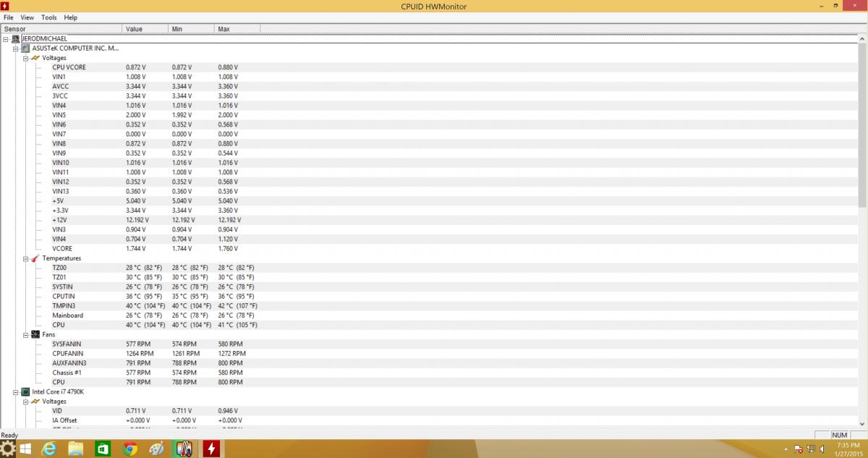This screenshot has height=458, width=868.
Task: Collapse the Fans group
Action: [x=26, y=334]
